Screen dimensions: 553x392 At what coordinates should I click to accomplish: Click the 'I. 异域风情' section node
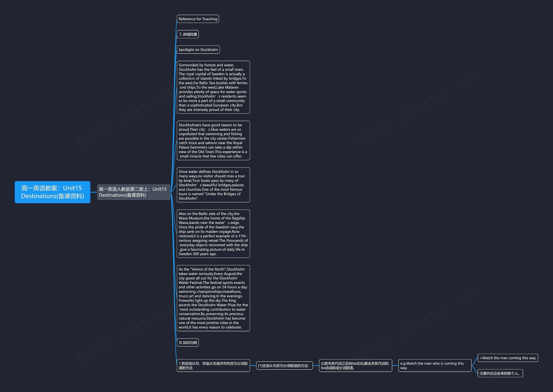tap(188, 34)
